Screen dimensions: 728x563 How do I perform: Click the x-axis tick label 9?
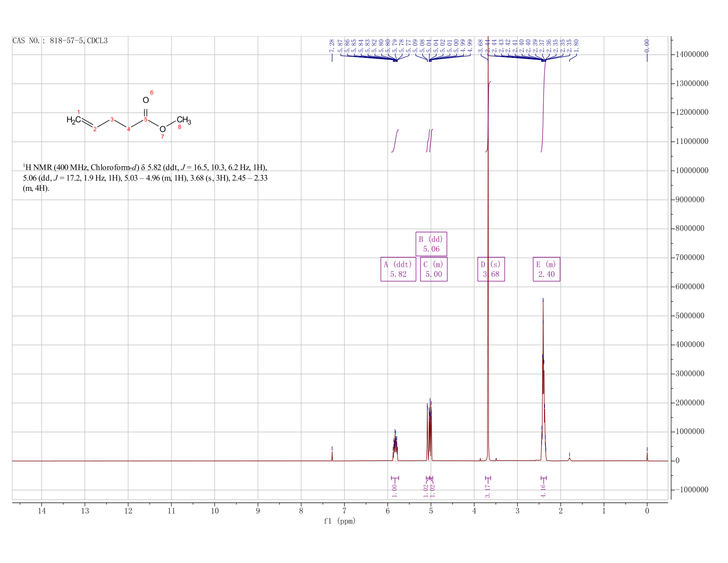pos(258,511)
